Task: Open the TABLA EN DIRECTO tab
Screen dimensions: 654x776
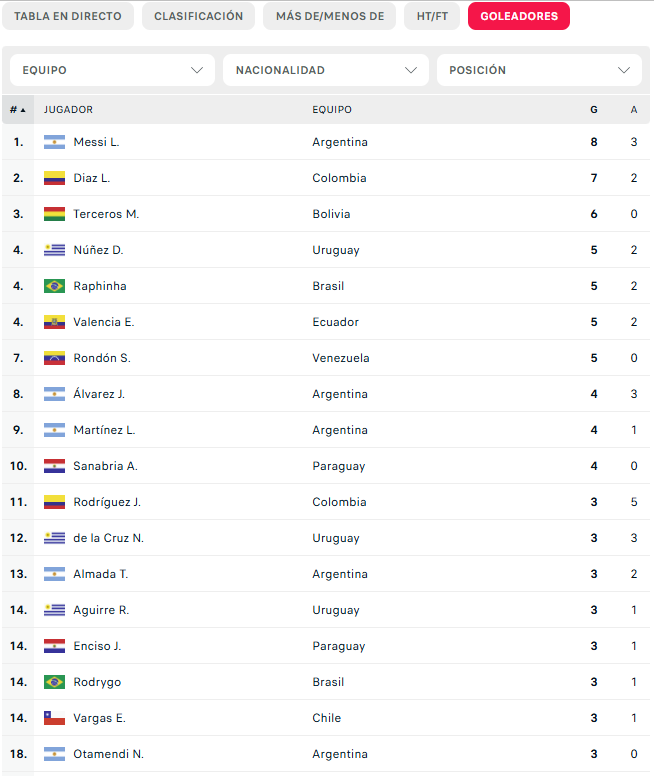Action: (x=68, y=16)
